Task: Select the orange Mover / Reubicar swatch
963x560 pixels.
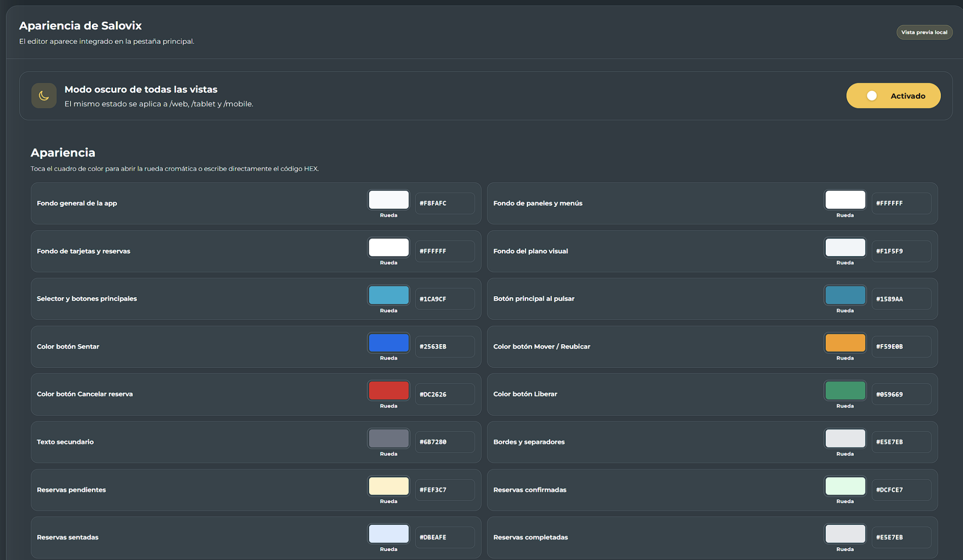Action: pos(845,343)
